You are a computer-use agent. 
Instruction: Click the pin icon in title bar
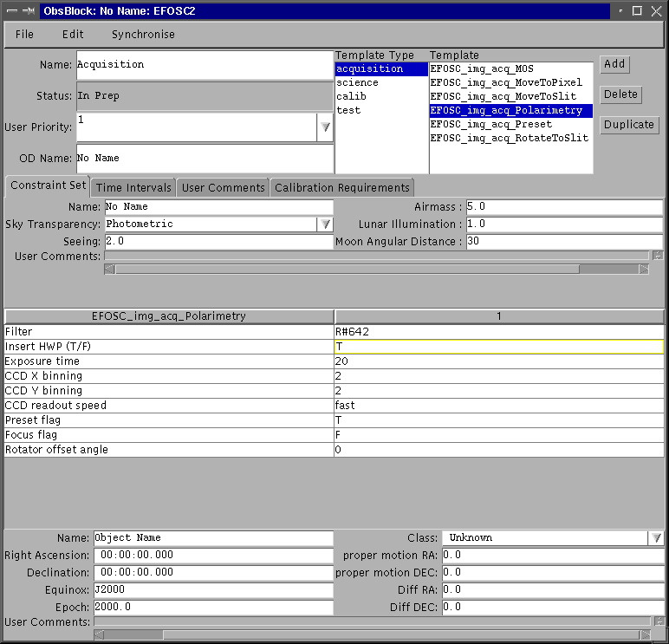coord(29,11)
